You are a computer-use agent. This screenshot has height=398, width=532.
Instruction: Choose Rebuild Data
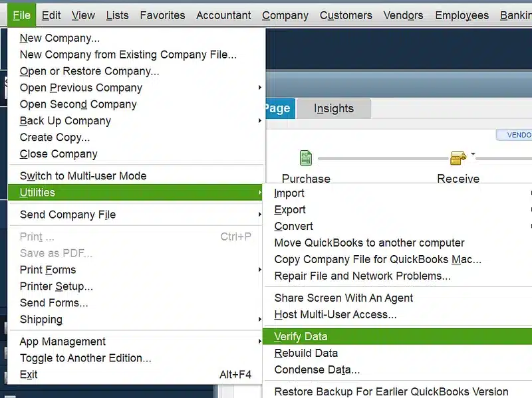click(306, 353)
